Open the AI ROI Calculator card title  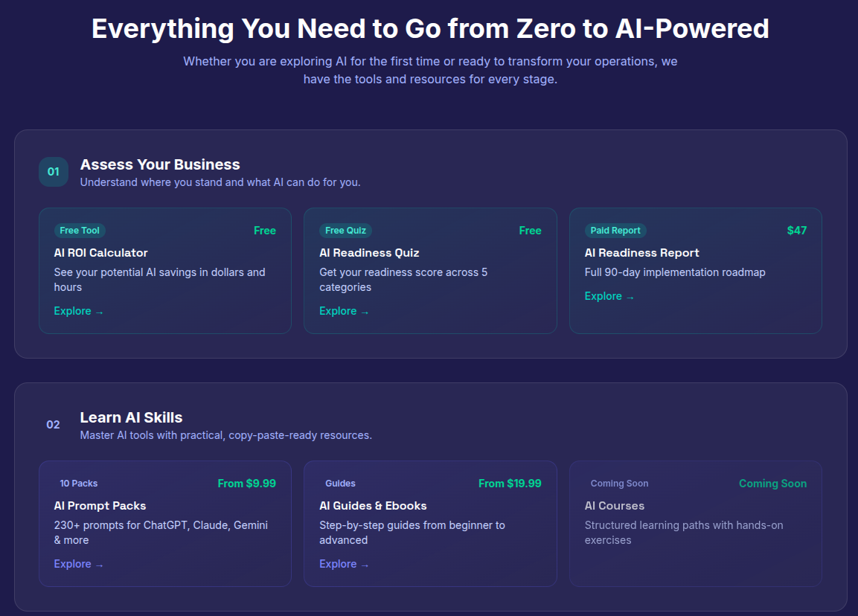pyautogui.click(x=100, y=253)
